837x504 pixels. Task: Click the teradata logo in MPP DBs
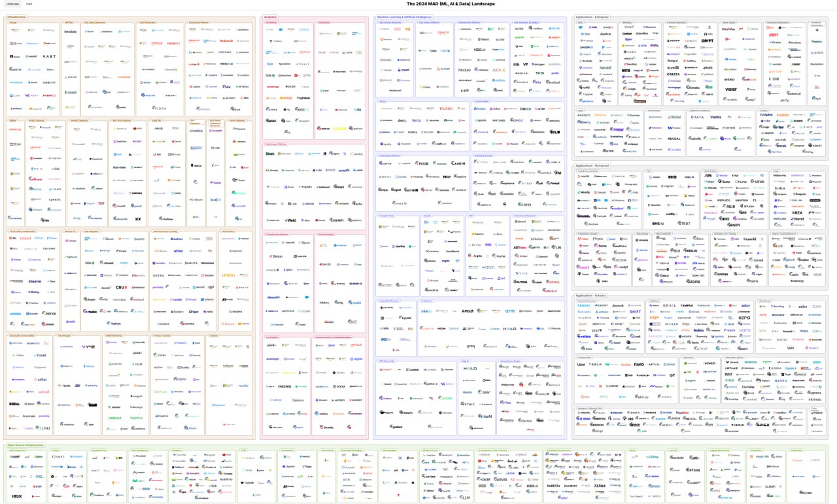[71, 31]
